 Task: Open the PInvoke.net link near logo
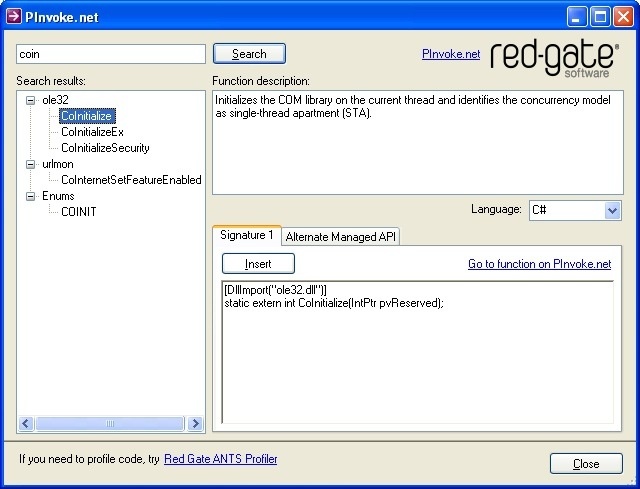(x=451, y=54)
